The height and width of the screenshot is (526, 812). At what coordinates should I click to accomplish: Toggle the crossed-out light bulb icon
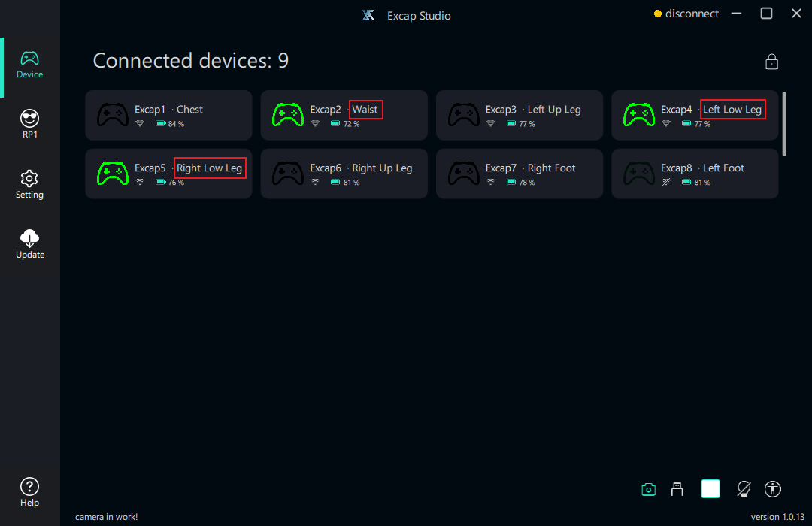[x=744, y=489]
